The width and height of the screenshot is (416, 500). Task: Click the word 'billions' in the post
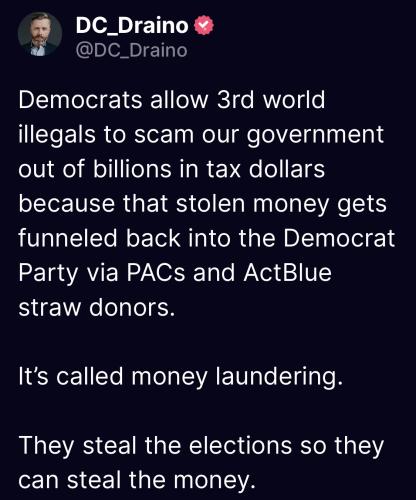[x=132, y=169]
